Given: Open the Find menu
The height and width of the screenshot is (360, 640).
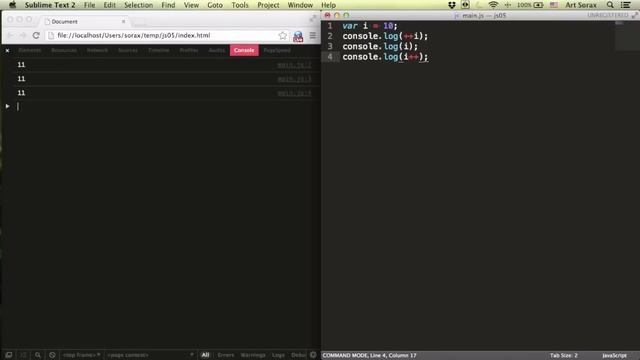Looking at the screenshot, I should point(168,5).
